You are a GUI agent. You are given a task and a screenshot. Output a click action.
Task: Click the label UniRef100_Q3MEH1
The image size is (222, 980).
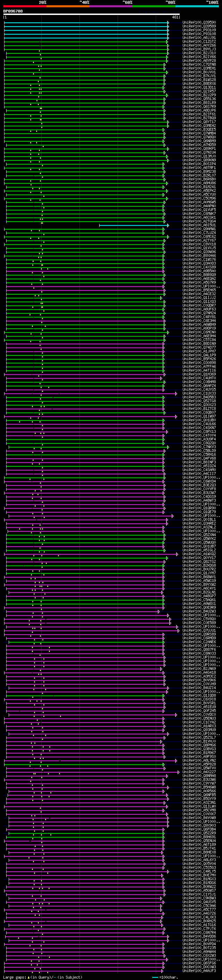point(199,68)
